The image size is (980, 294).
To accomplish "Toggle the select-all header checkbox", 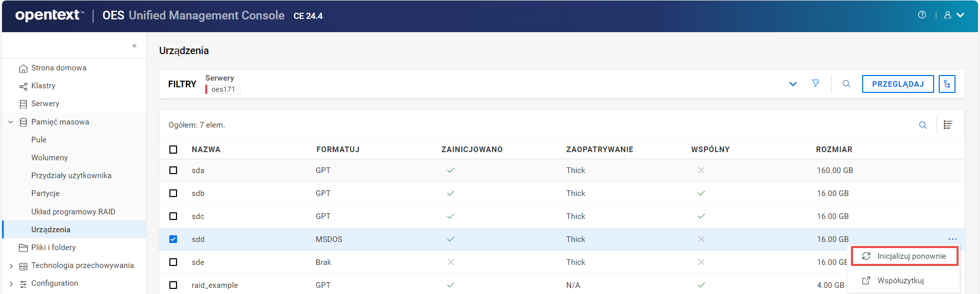I will (173, 150).
